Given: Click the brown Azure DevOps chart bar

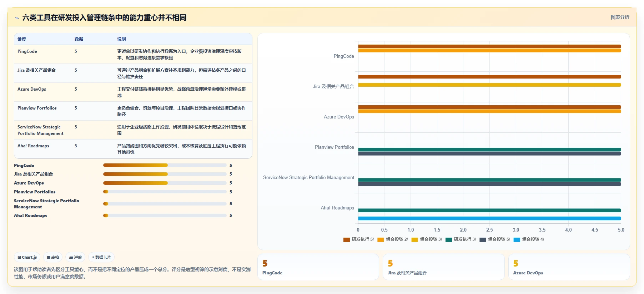Looking at the screenshot, I should click(x=489, y=107).
